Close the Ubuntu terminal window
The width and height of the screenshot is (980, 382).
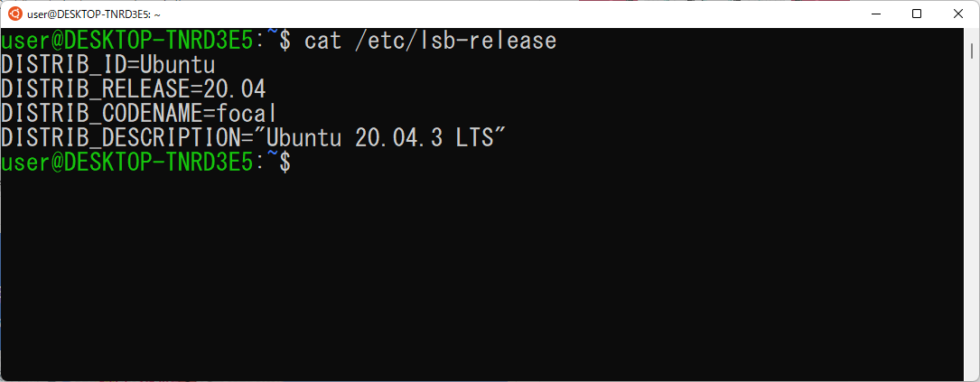tap(957, 14)
